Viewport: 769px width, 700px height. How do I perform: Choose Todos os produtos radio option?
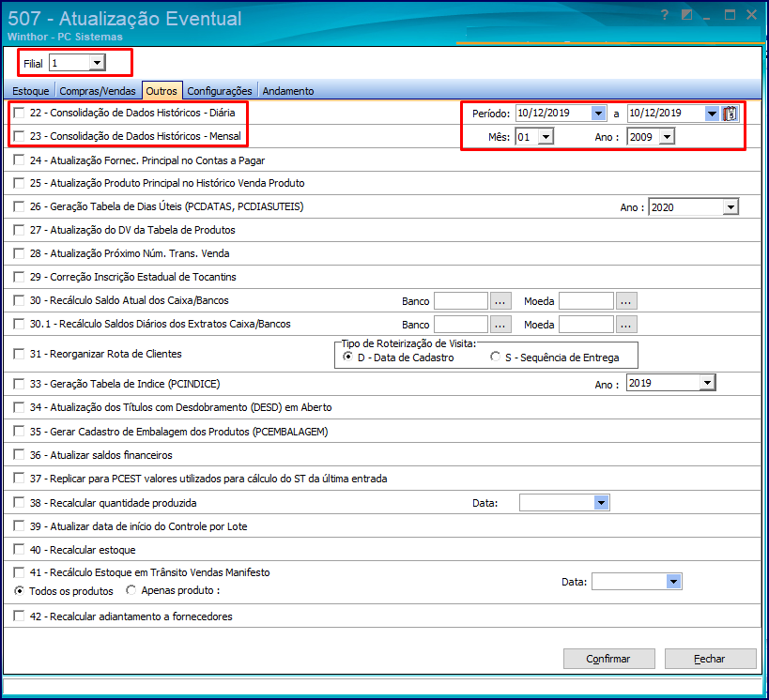(x=19, y=591)
